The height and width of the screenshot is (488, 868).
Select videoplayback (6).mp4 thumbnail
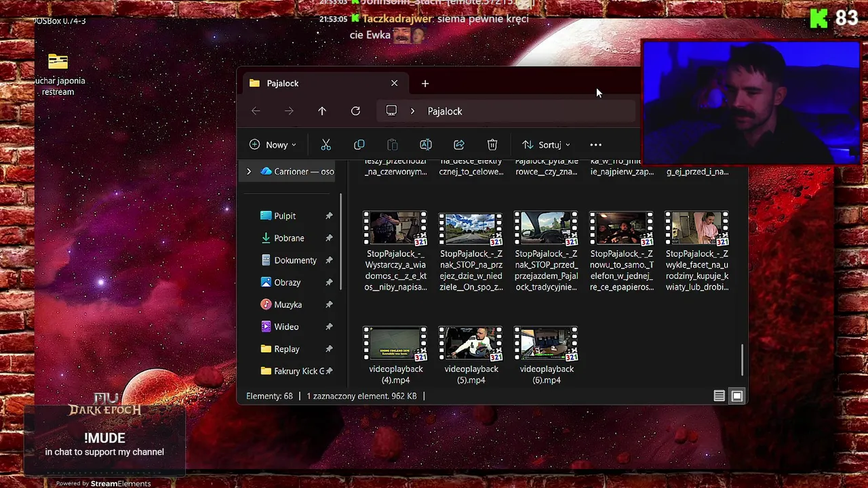click(x=546, y=344)
